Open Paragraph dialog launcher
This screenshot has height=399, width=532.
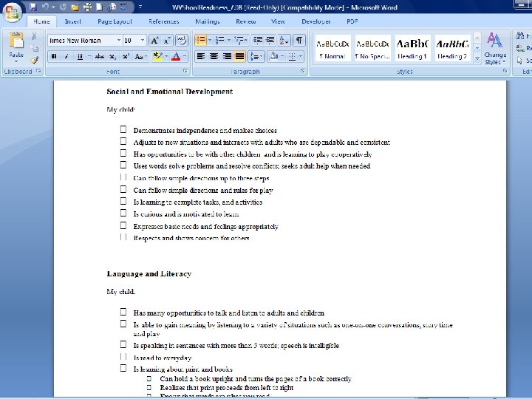[x=303, y=71]
